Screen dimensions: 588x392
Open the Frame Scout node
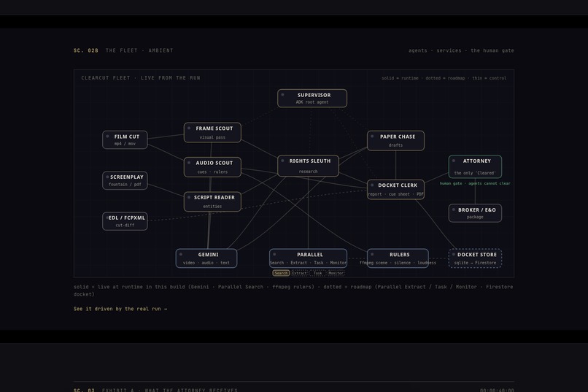pos(212,132)
